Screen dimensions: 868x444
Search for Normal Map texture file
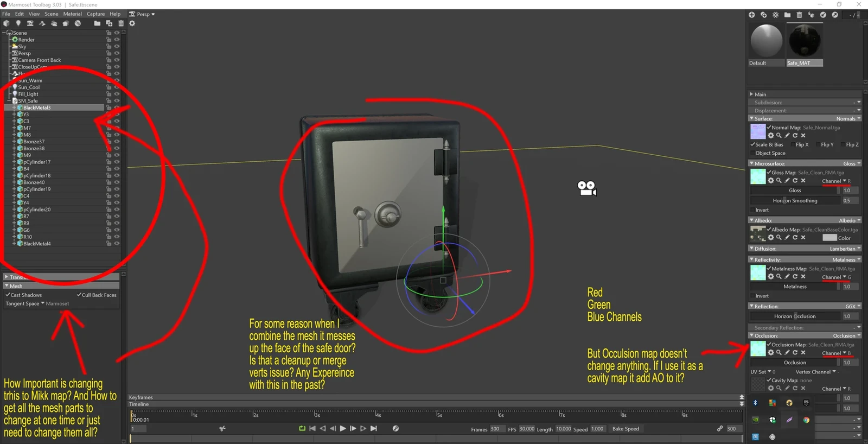point(779,136)
